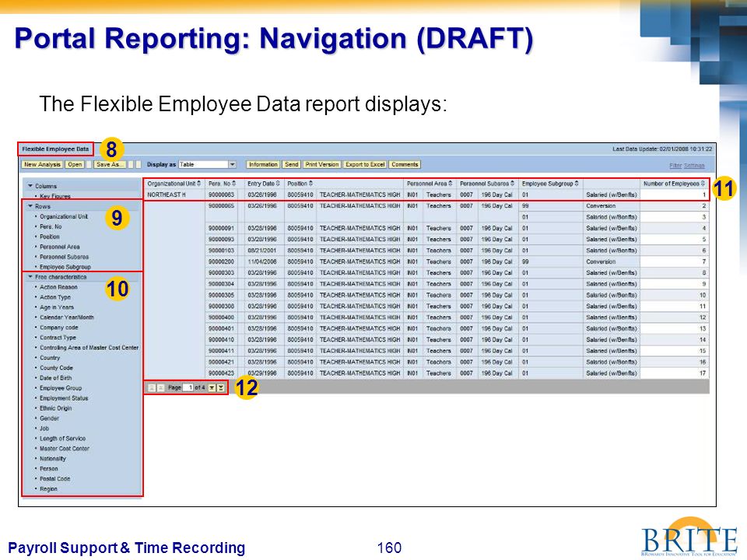Screen dimensions: 747x560
Task: Sort by Pers. No column arrows
Action: (x=234, y=184)
